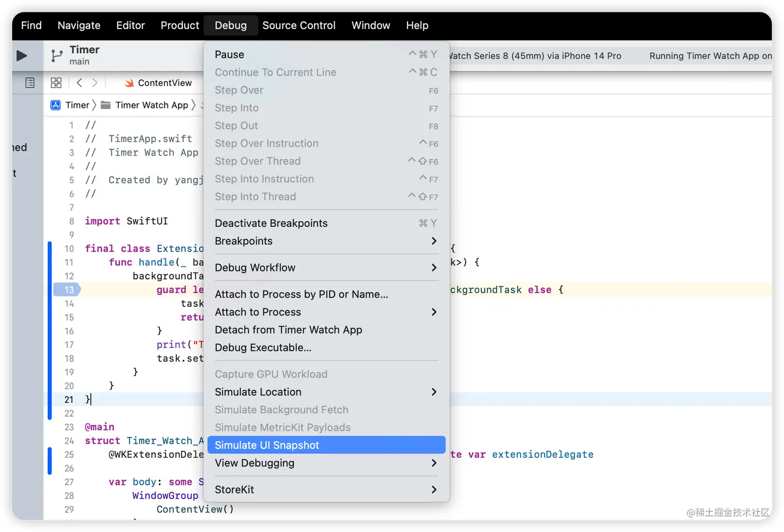The width and height of the screenshot is (784, 532).
Task: Click the Timer main scheme title in toolbar
Action: (84, 55)
